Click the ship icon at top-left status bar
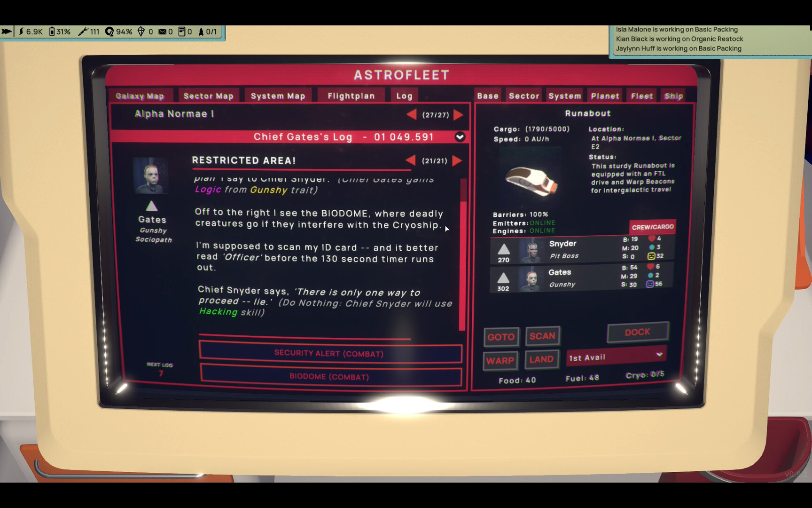 [7, 32]
